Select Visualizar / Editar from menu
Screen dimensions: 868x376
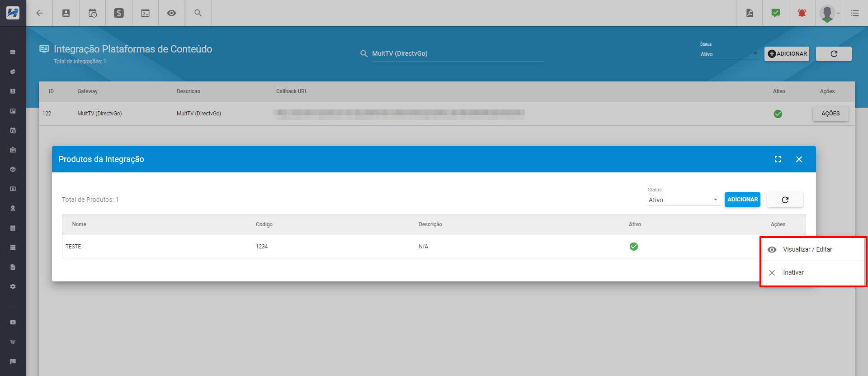pyautogui.click(x=807, y=249)
